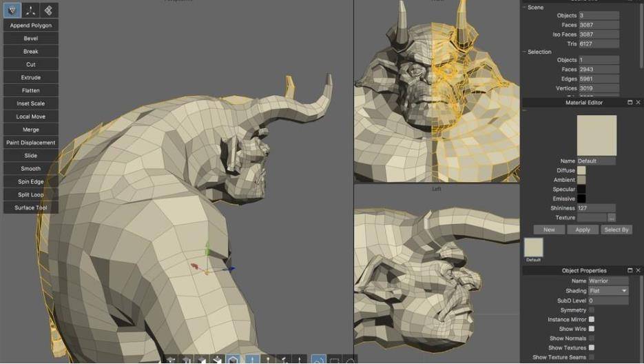This screenshot has width=644, height=364.
Task: Collapse the Scene section
Action: (x=524, y=8)
